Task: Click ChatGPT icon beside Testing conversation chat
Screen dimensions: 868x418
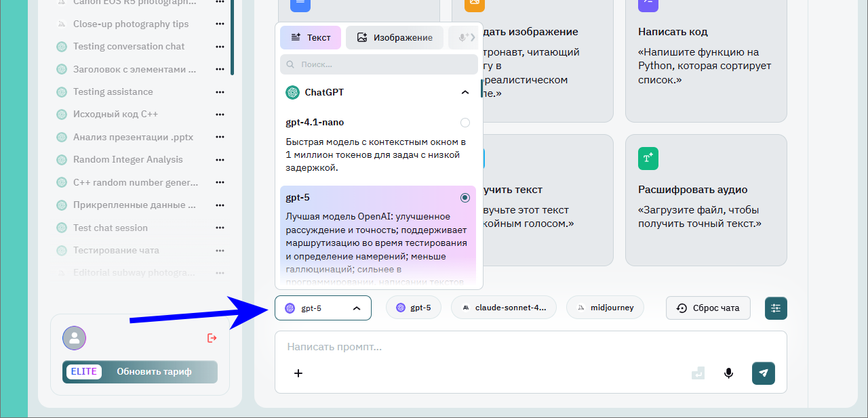Action: click(62, 47)
